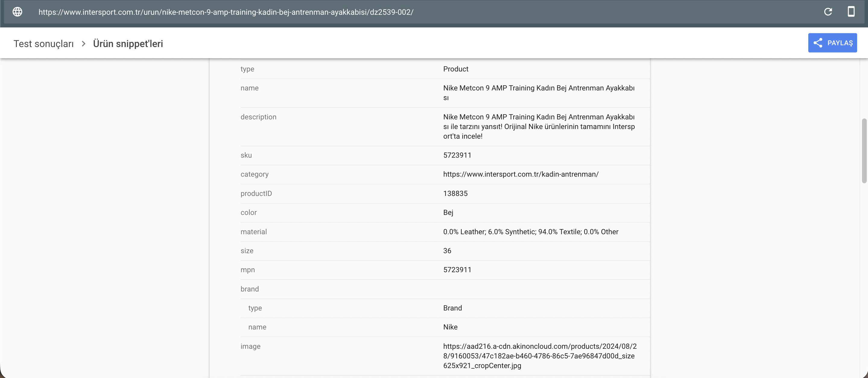Click the color value Bej

(448, 213)
